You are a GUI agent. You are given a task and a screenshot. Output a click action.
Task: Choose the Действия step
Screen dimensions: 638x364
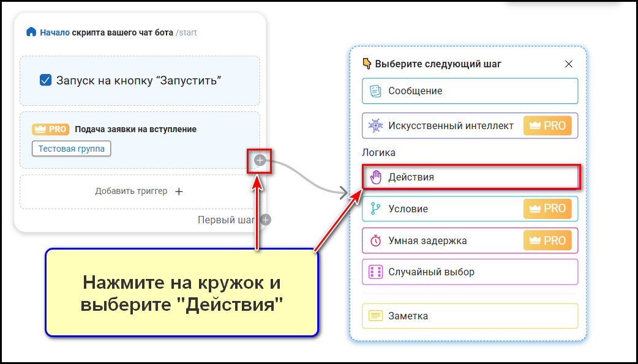[471, 177]
